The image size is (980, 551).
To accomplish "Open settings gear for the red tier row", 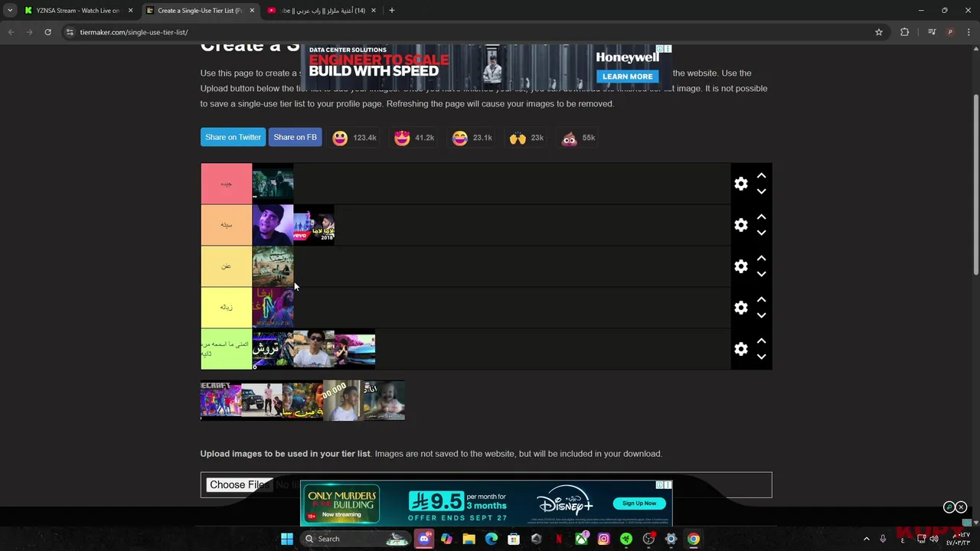I will [740, 184].
